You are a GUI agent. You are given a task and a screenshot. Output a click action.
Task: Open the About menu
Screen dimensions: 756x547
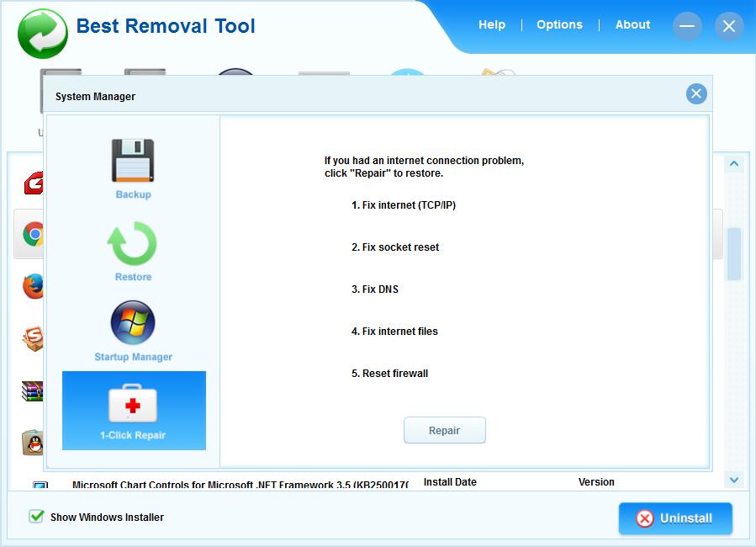tap(632, 24)
